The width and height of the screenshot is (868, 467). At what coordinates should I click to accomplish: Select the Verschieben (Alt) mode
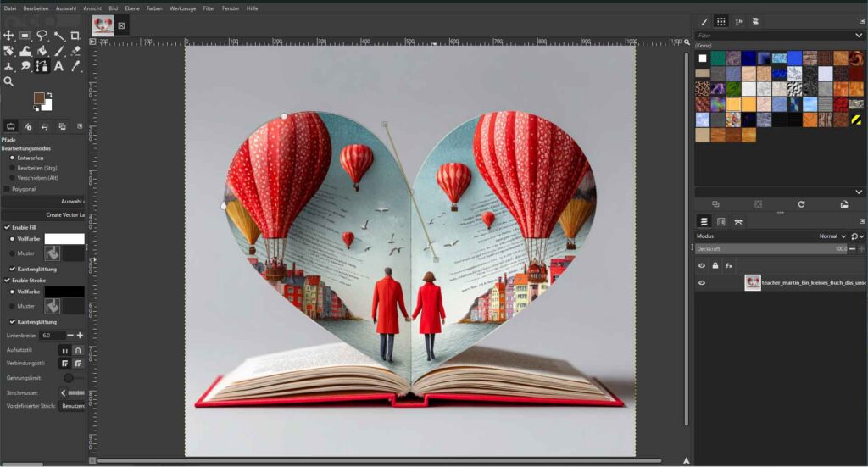point(34,178)
